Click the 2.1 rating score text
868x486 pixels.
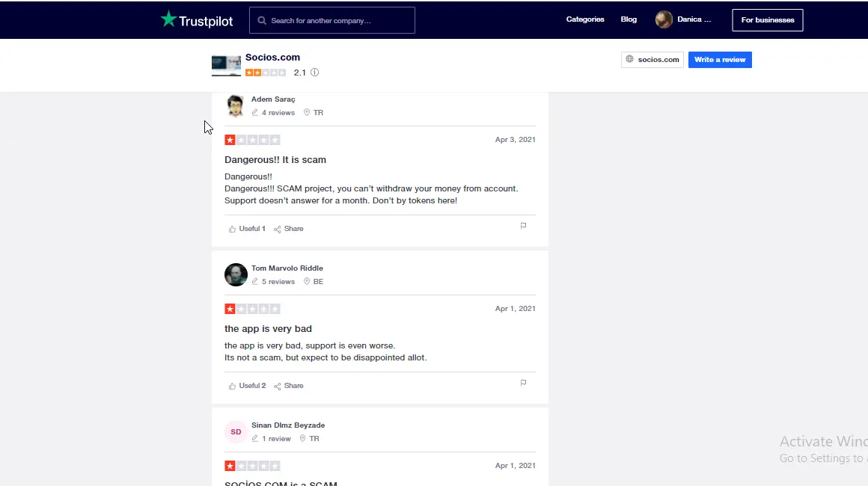click(x=299, y=73)
